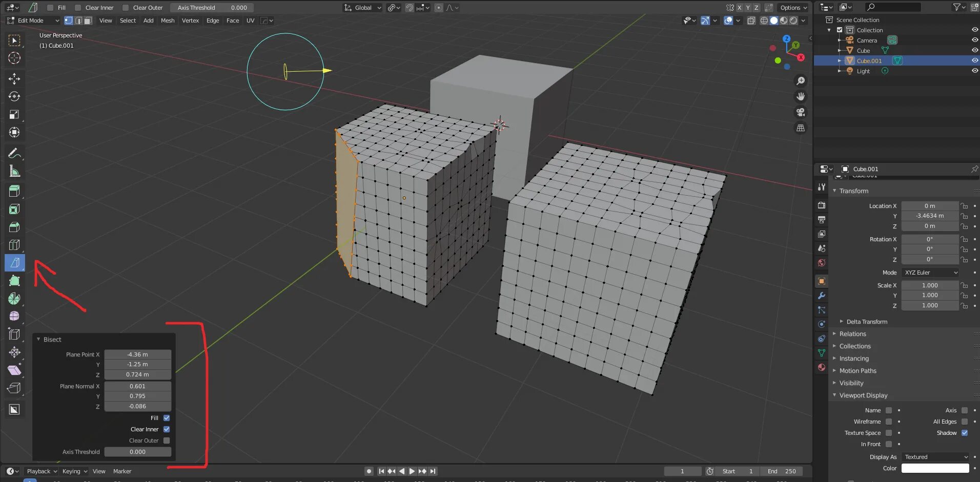Image resolution: width=980 pixels, height=482 pixels.
Task: Select the Bevel tool
Action: tap(14, 227)
